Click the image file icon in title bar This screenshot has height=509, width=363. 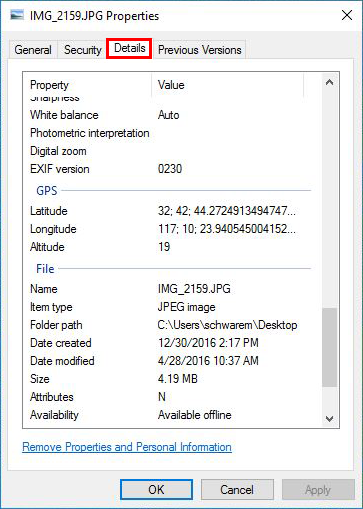(17, 15)
